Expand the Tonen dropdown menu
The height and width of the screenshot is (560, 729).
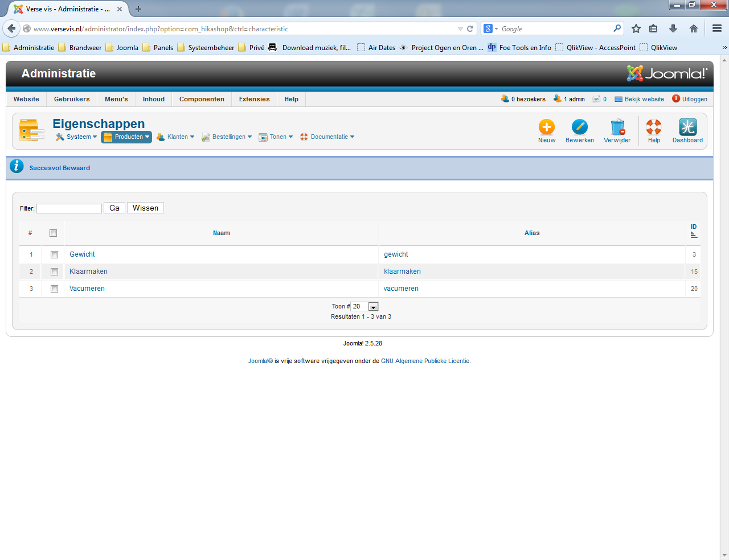point(276,137)
